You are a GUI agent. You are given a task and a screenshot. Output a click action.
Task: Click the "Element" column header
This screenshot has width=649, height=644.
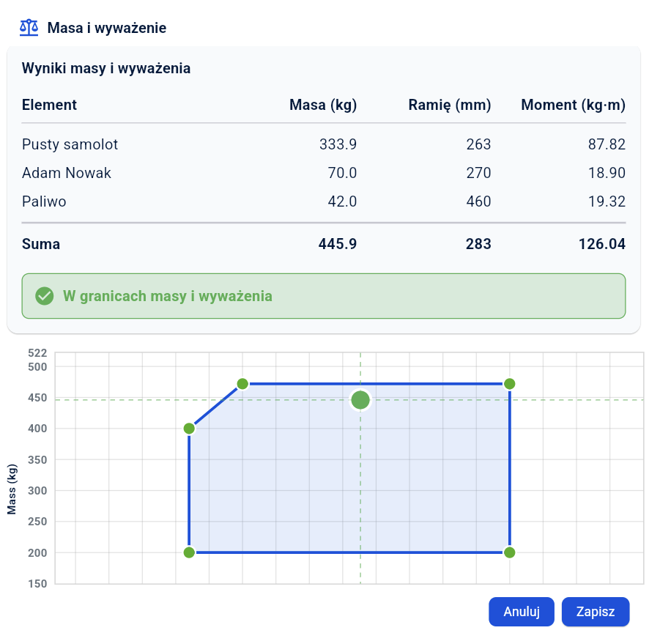pos(49,105)
